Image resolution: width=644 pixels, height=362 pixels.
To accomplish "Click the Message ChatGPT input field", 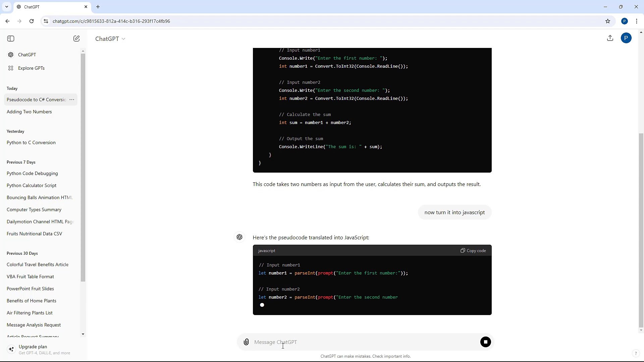I will (x=335, y=342).
